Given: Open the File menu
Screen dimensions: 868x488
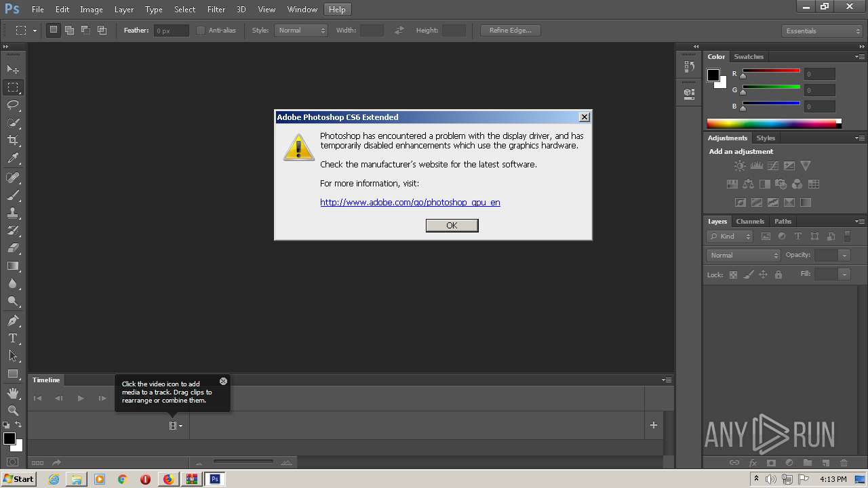Looking at the screenshot, I should (x=37, y=9).
